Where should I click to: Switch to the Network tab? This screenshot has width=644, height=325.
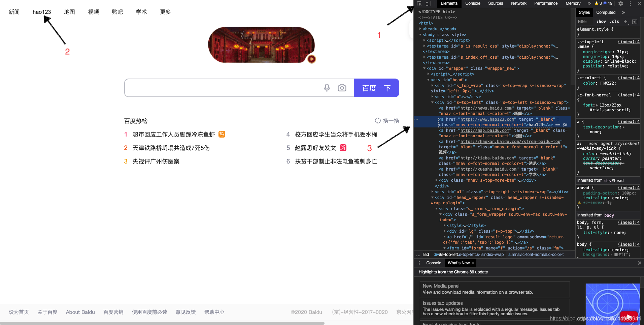point(518,3)
